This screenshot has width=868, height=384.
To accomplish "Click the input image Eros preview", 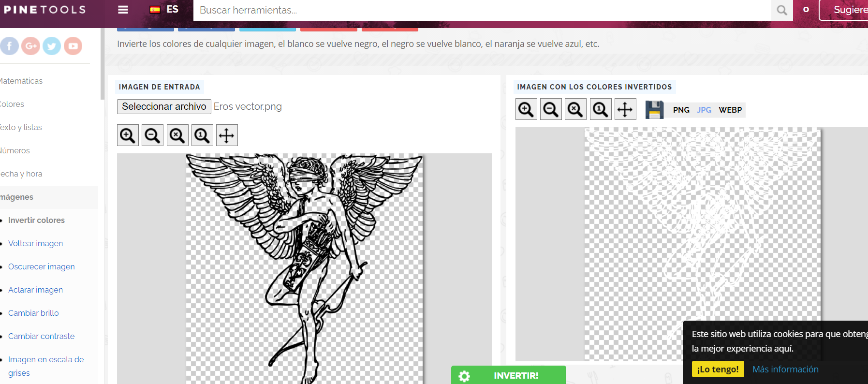I will coord(305,269).
